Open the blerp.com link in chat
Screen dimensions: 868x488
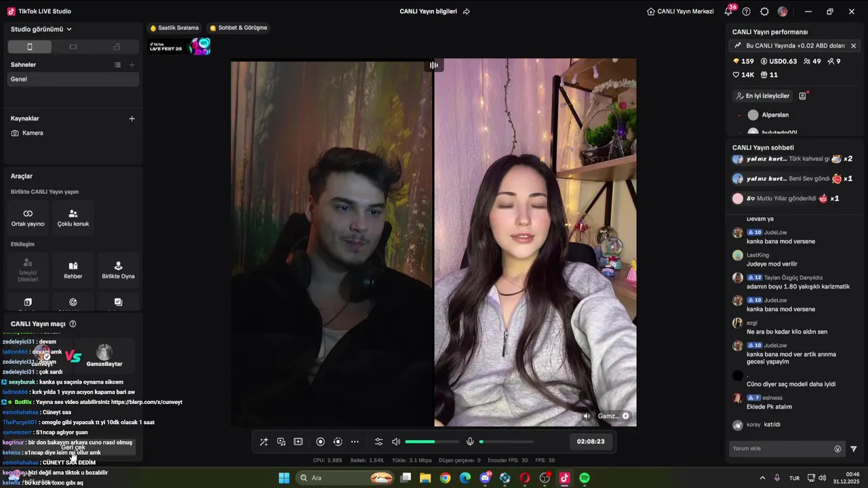click(x=146, y=402)
